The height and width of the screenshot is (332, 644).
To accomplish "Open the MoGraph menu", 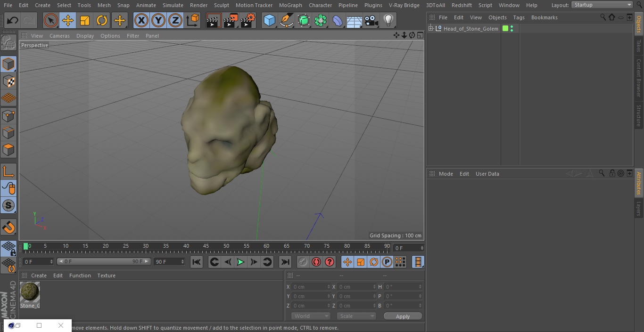I will click(290, 5).
